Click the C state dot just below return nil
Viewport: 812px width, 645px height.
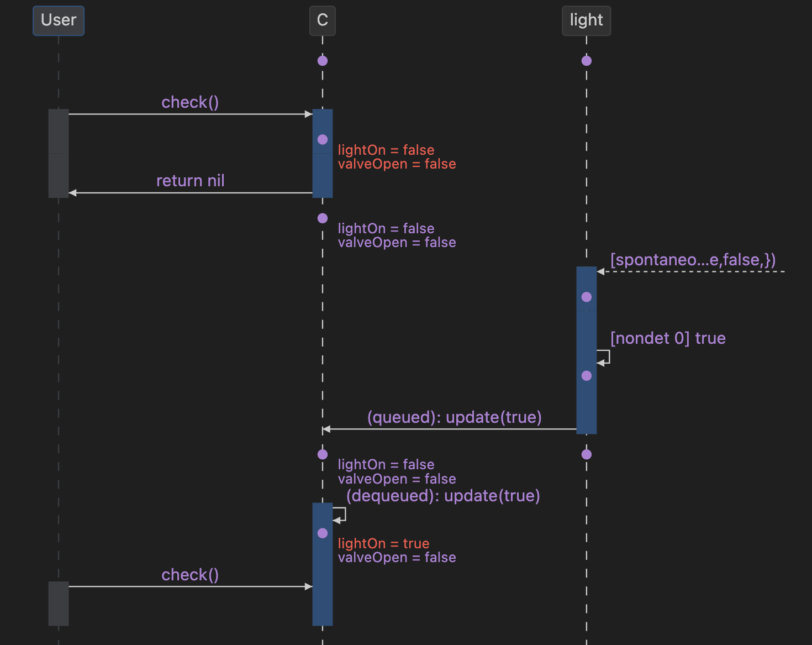coord(323,218)
